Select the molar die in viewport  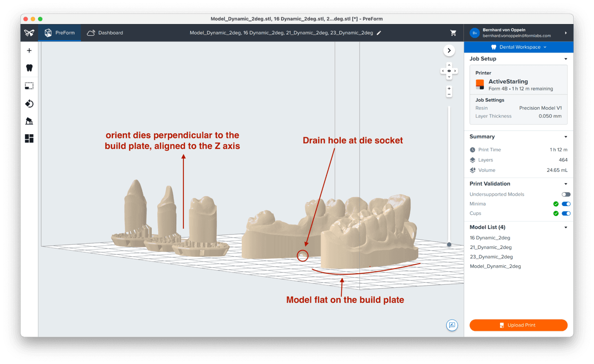click(x=202, y=226)
